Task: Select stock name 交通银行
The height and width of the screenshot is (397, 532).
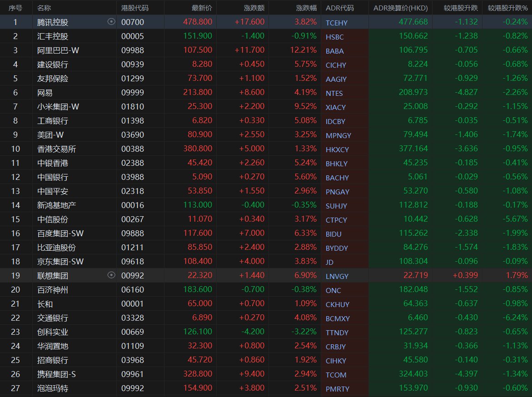Action: coord(53,318)
